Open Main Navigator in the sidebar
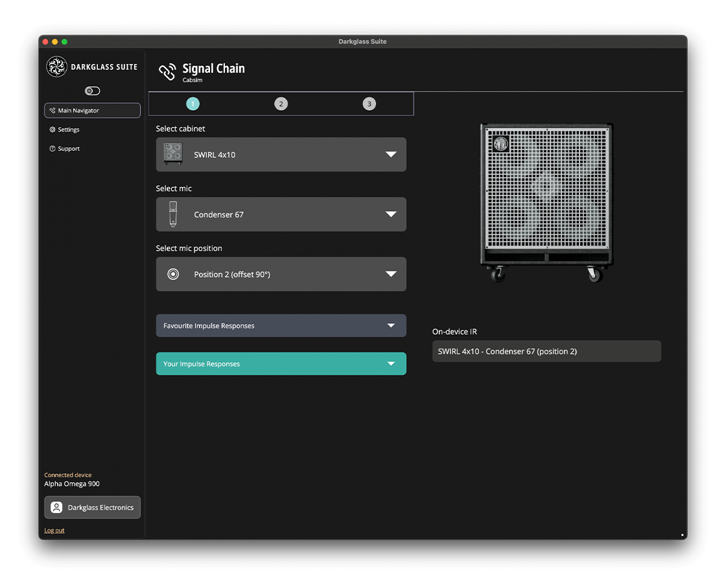Image resolution: width=728 pixels, height=581 pixels. (93, 111)
